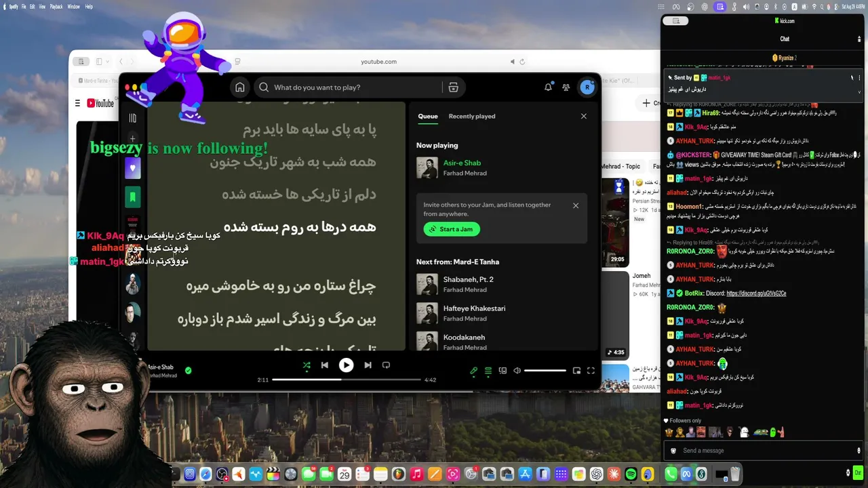Viewport: 868px width, 488px height.
Task: Open the Window menu
Action: pyautogui.click(x=74, y=7)
